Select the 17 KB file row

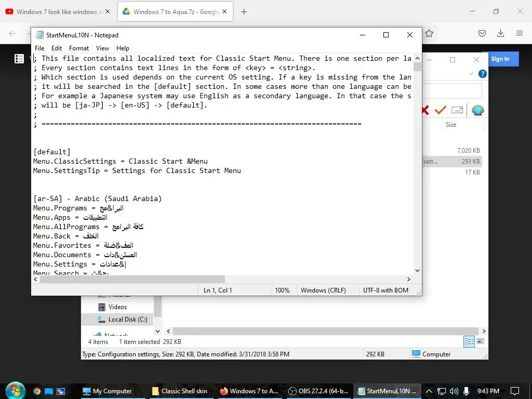[453, 172]
